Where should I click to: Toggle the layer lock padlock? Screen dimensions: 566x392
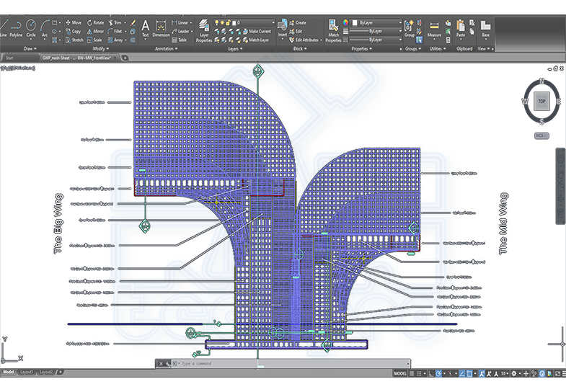tap(228, 23)
